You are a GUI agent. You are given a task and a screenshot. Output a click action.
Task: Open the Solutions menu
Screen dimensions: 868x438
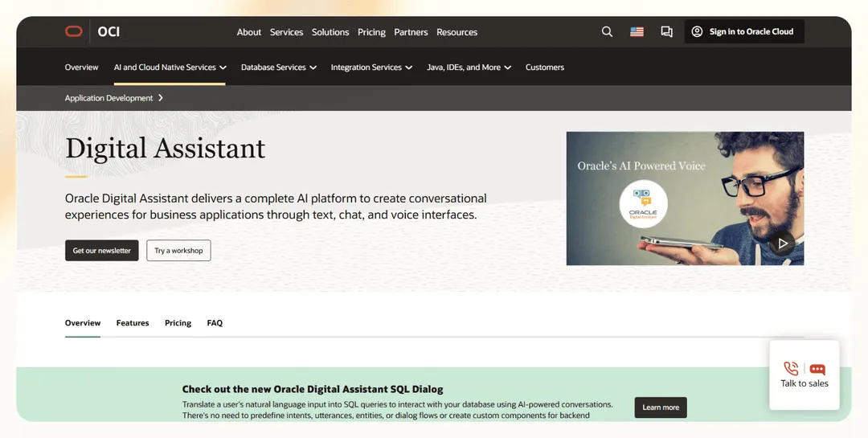tap(330, 32)
